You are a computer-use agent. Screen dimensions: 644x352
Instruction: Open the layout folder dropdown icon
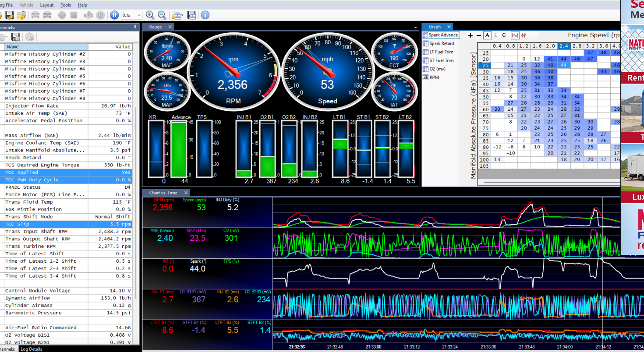click(x=177, y=15)
